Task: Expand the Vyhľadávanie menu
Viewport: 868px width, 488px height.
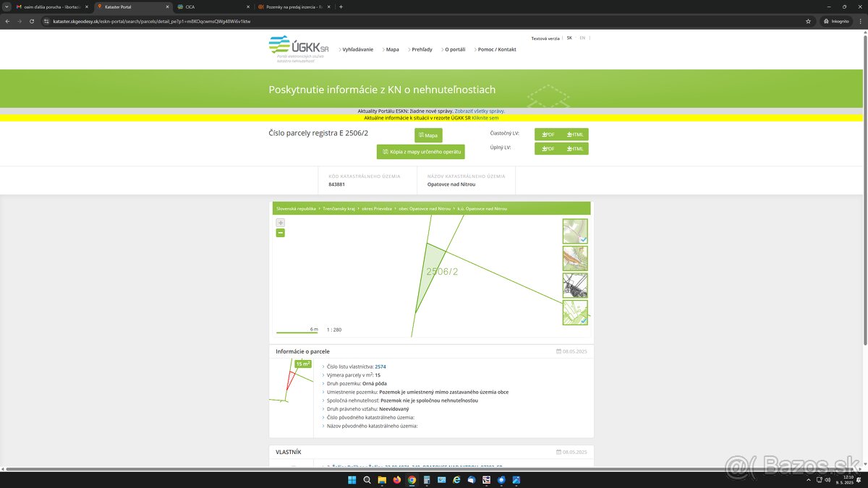Action: click(357, 50)
